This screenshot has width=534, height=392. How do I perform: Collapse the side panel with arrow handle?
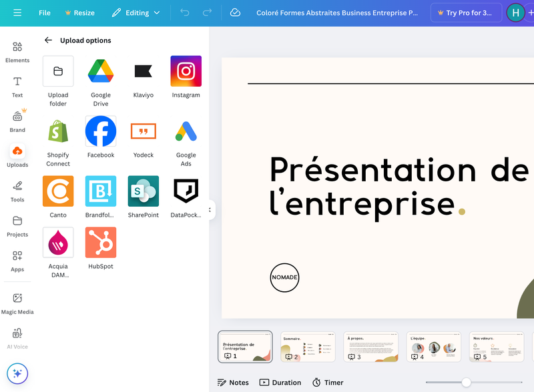tap(211, 210)
